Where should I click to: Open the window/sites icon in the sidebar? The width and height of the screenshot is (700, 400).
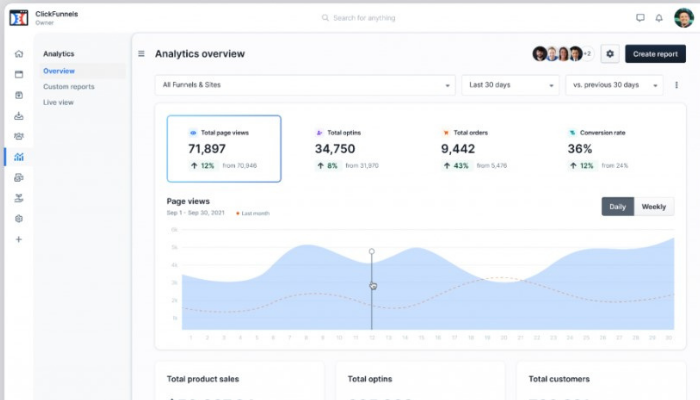(19, 74)
